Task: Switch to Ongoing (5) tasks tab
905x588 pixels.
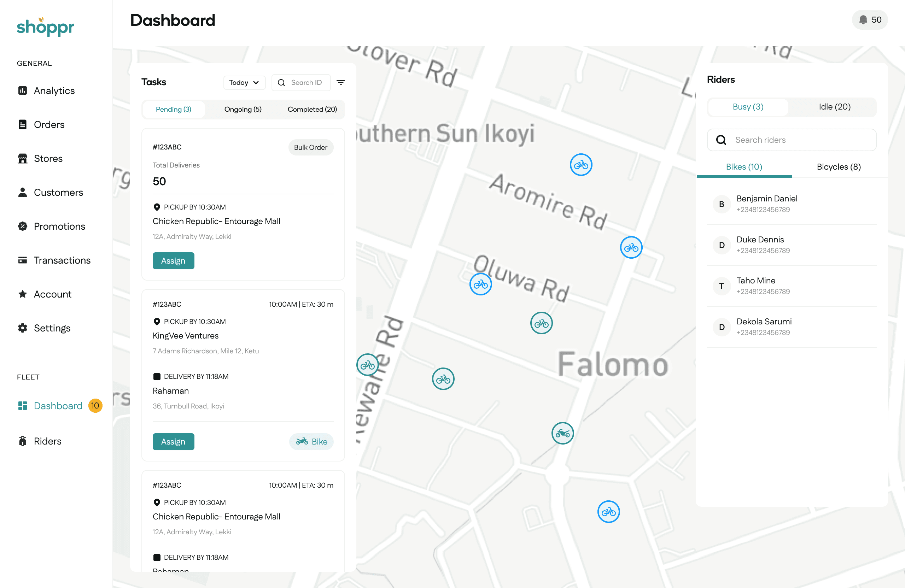Action: pyautogui.click(x=243, y=110)
